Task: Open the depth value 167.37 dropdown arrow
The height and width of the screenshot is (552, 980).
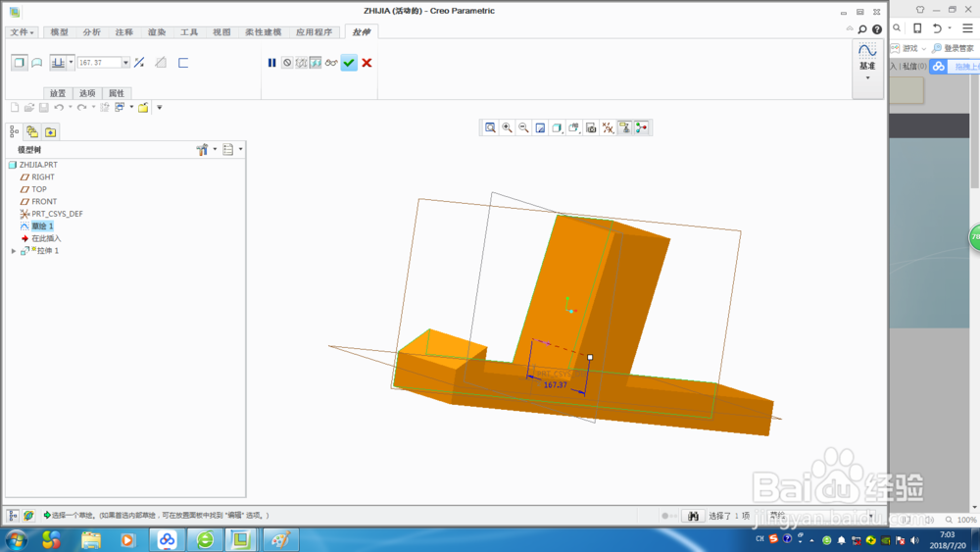Action: pos(125,63)
